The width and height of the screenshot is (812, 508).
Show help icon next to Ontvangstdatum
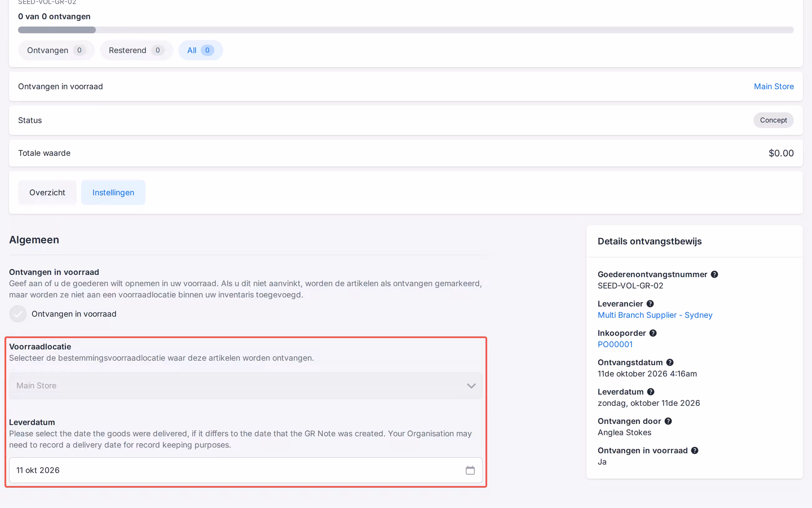pos(670,362)
